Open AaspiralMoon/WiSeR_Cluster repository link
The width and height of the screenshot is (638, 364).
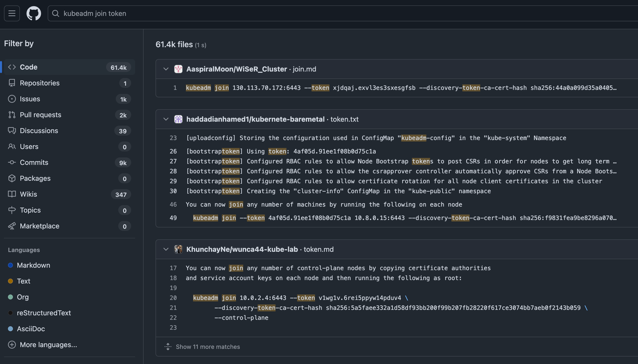pos(236,69)
